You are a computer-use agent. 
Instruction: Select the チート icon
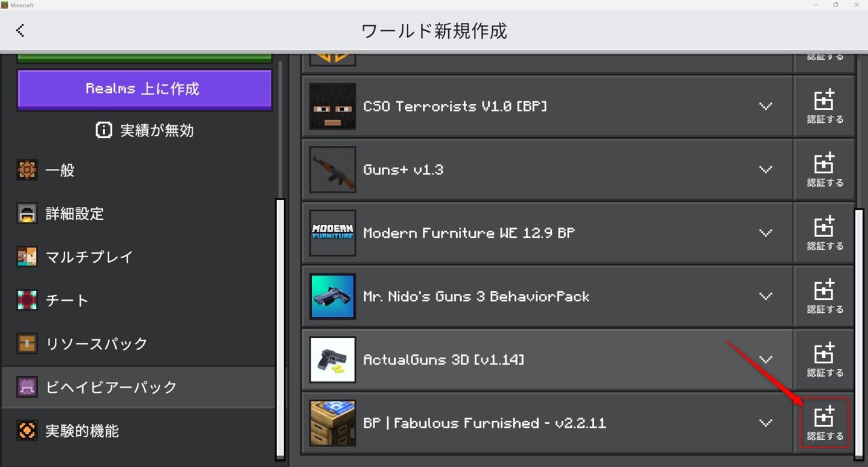click(26, 300)
